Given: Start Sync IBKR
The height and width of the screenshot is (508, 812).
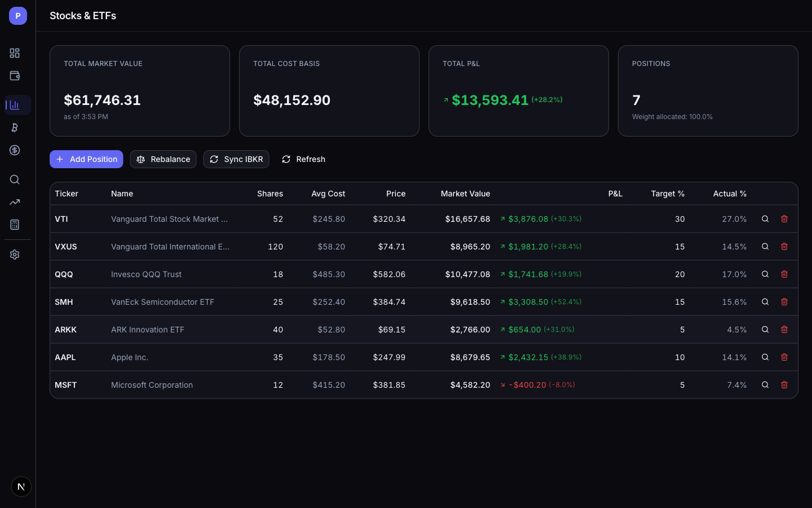Looking at the screenshot, I should pyautogui.click(x=236, y=159).
